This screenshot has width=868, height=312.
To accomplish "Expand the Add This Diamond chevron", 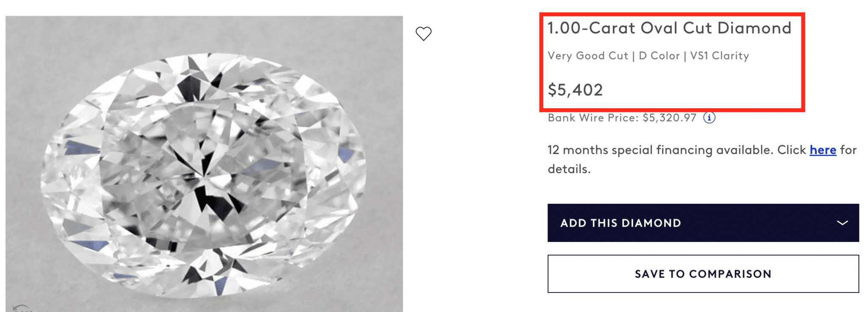I will tap(842, 223).
